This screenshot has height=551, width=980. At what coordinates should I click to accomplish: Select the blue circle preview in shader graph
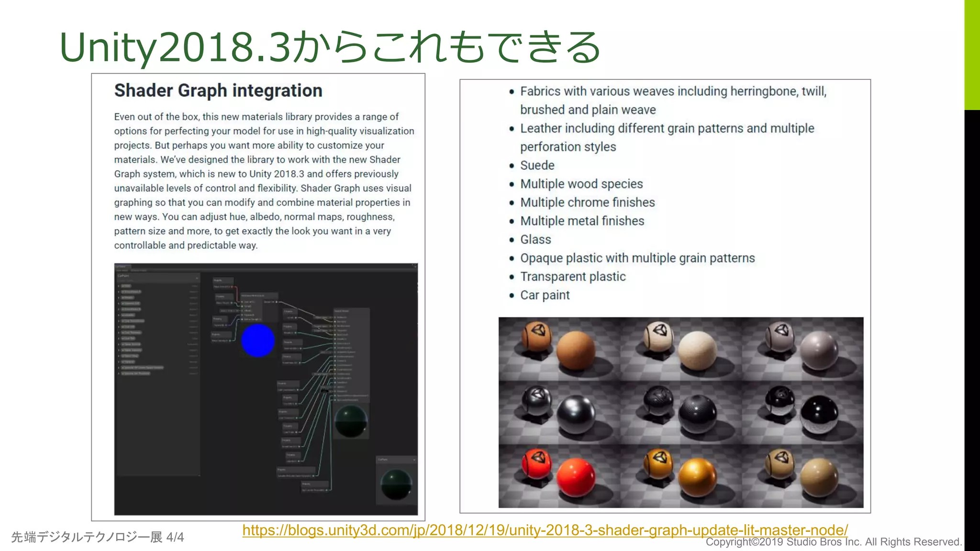258,341
